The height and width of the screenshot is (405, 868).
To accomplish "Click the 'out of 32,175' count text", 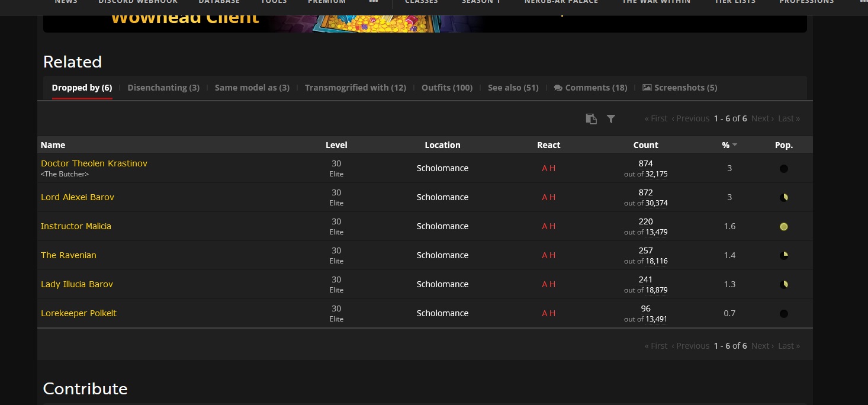I will click(x=646, y=174).
